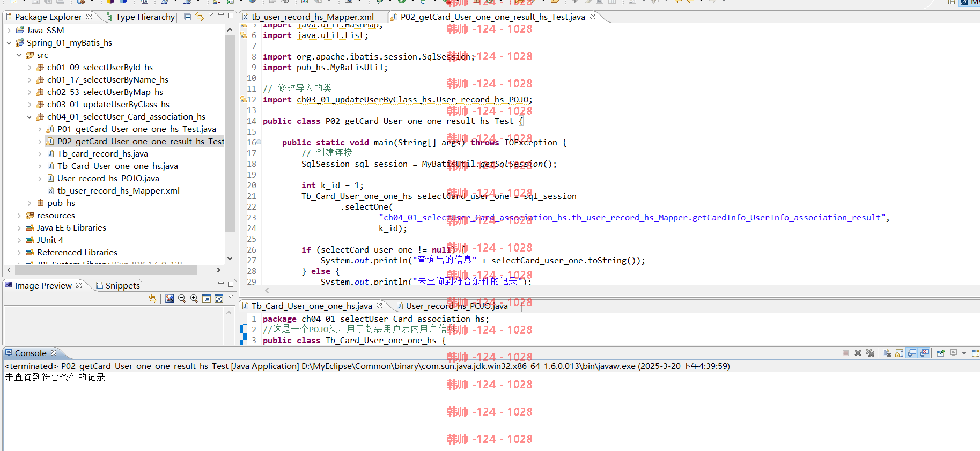Switch to Snippets tab
Image resolution: width=980 pixels, height=451 pixels.
(122, 286)
